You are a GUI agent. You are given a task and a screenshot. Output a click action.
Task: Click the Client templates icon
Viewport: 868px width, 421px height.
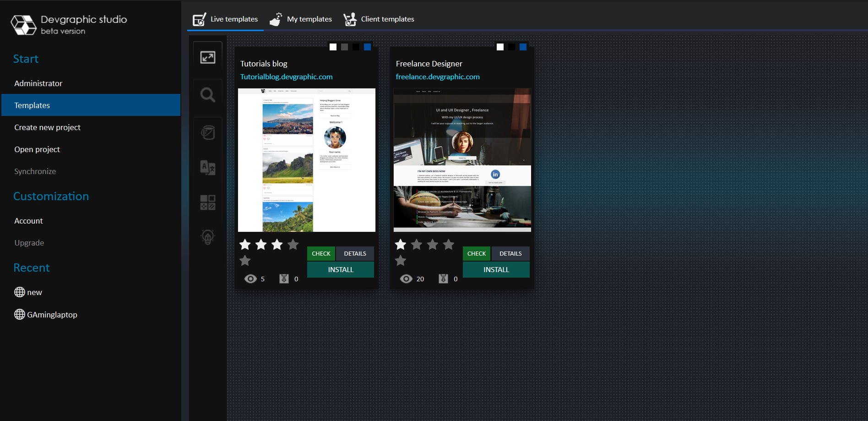pos(350,19)
